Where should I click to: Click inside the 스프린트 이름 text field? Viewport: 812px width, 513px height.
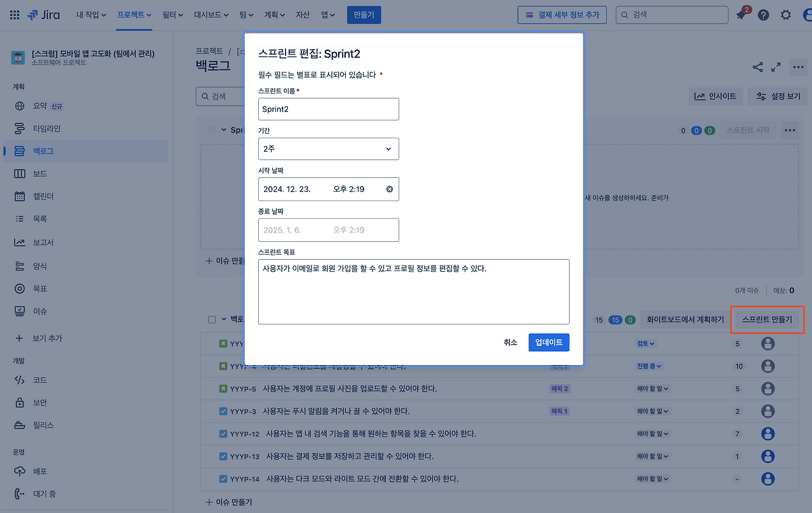click(x=328, y=109)
